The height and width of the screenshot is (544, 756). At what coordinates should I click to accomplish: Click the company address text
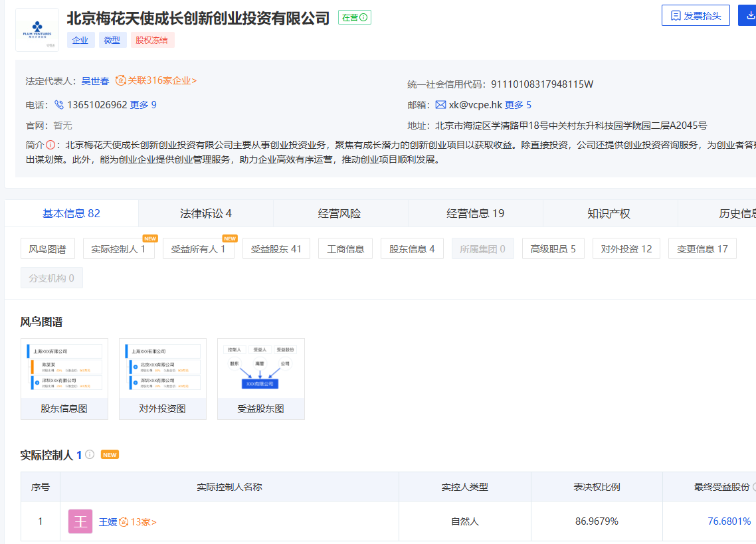pyautogui.click(x=571, y=126)
